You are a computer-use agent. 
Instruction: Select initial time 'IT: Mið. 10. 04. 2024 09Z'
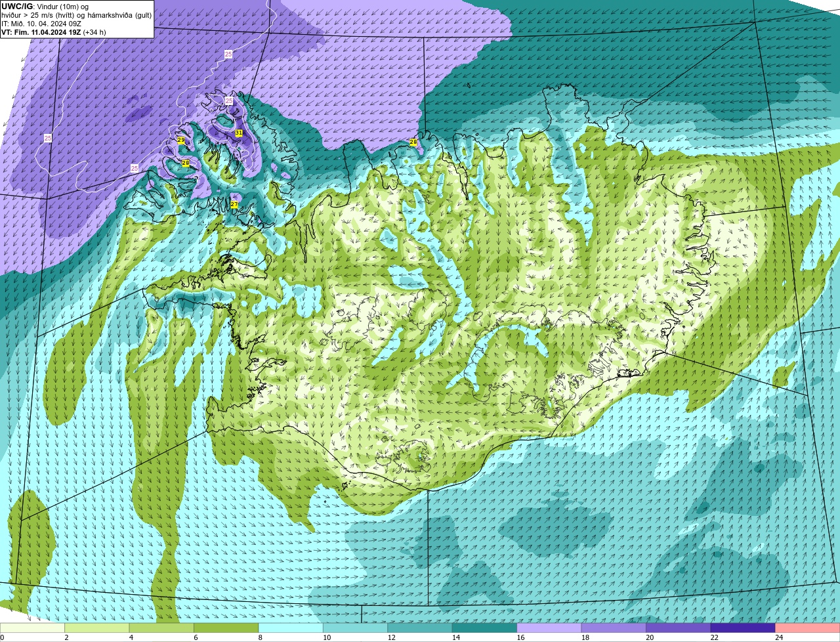[x=41, y=24]
